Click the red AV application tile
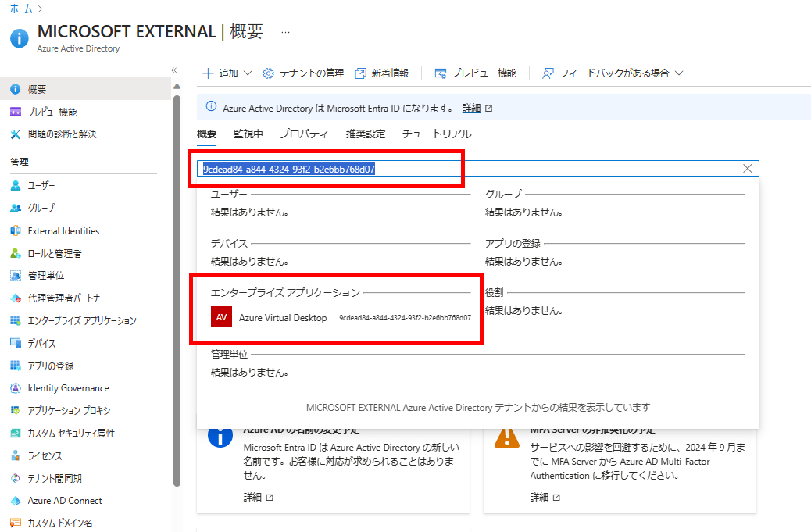 pyautogui.click(x=221, y=317)
